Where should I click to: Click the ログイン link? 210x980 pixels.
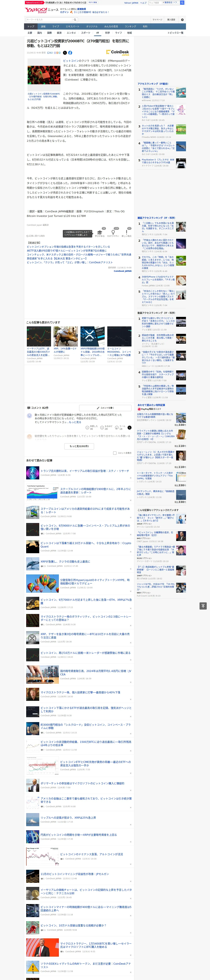[x=64, y=12]
